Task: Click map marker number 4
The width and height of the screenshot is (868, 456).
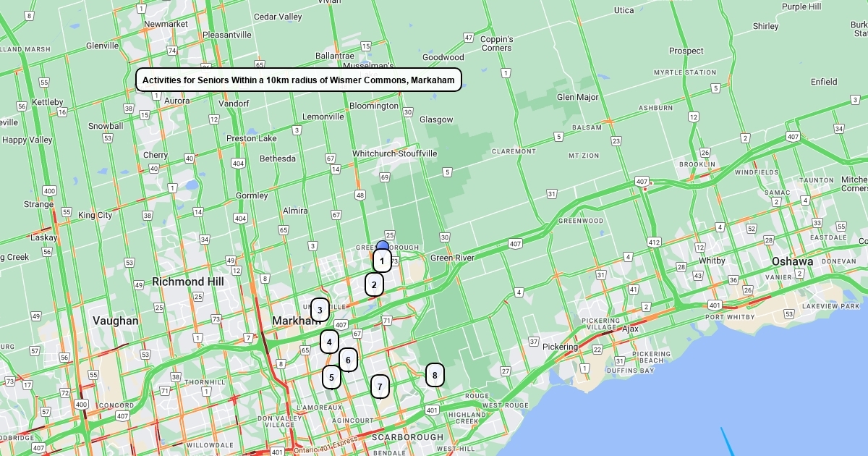Action: coord(329,342)
